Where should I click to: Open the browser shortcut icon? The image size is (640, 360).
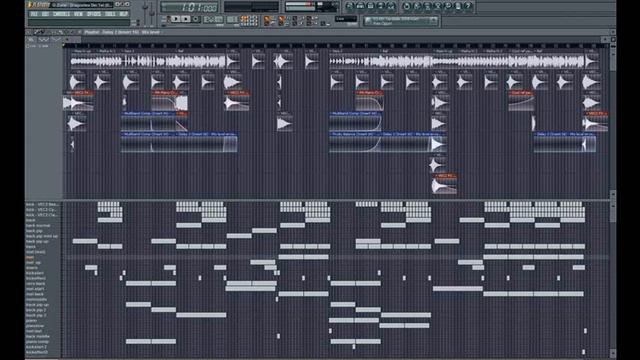(x=380, y=6)
